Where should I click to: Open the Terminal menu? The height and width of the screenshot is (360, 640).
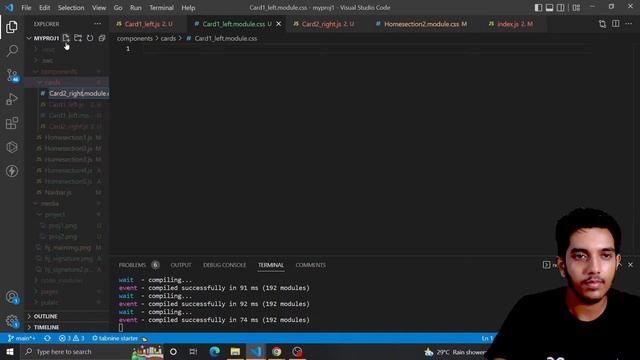point(161,8)
